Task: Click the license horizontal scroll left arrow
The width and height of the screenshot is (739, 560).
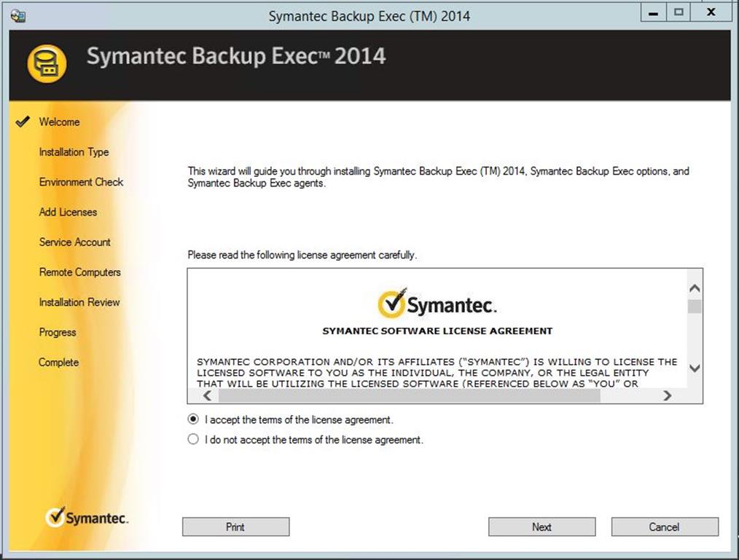Action: (208, 395)
